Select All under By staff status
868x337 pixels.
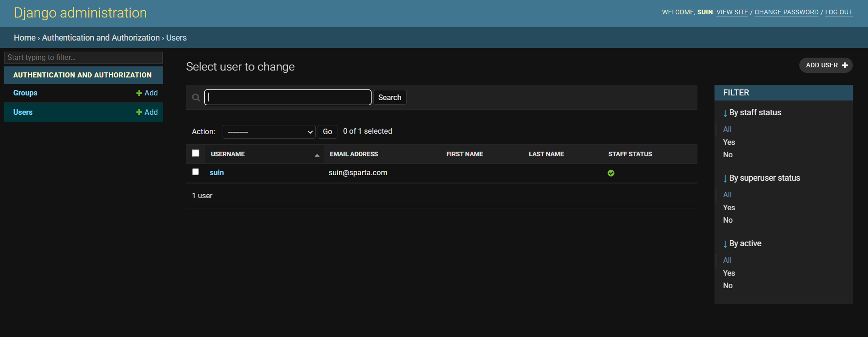point(727,130)
